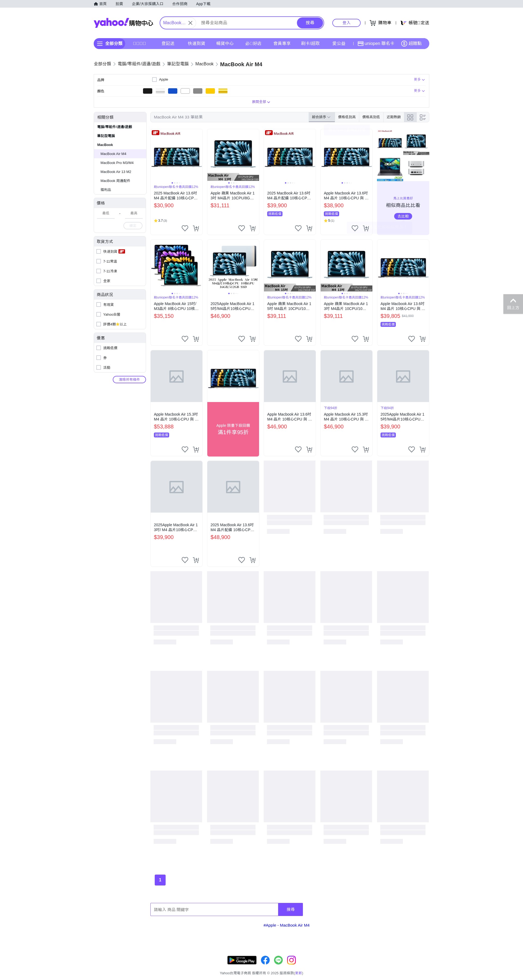Choose the blue color swatch
This screenshot has height=980, width=523.
coord(173,91)
